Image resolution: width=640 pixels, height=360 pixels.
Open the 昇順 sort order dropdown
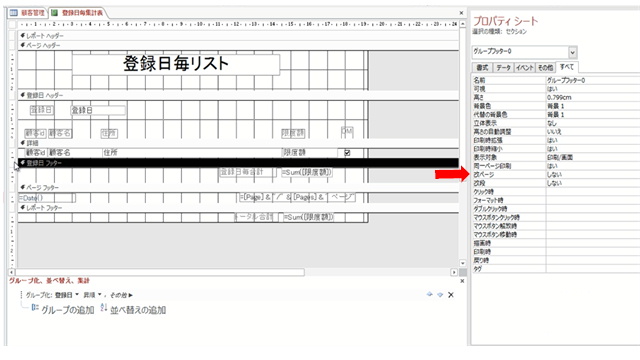(x=99, y=295)
